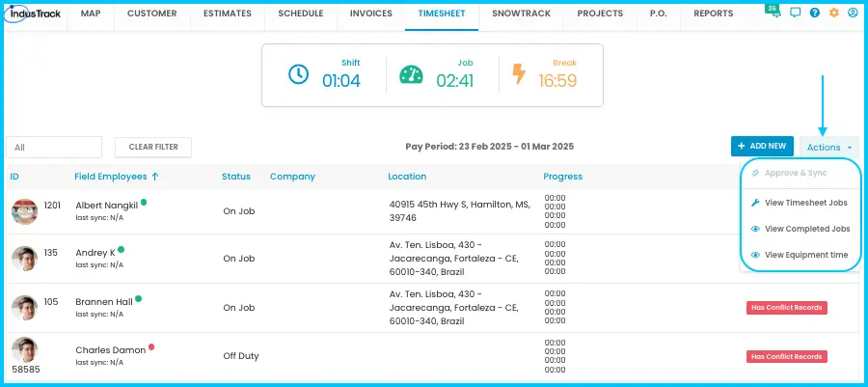
Task: Open the help question mark icon
Action: pos(814,13)
